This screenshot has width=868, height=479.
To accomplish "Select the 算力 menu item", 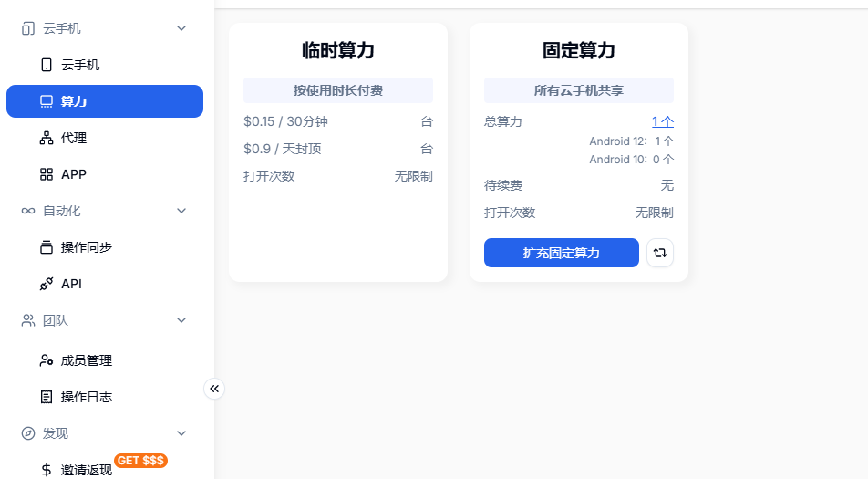I will [x=105, y=101].
